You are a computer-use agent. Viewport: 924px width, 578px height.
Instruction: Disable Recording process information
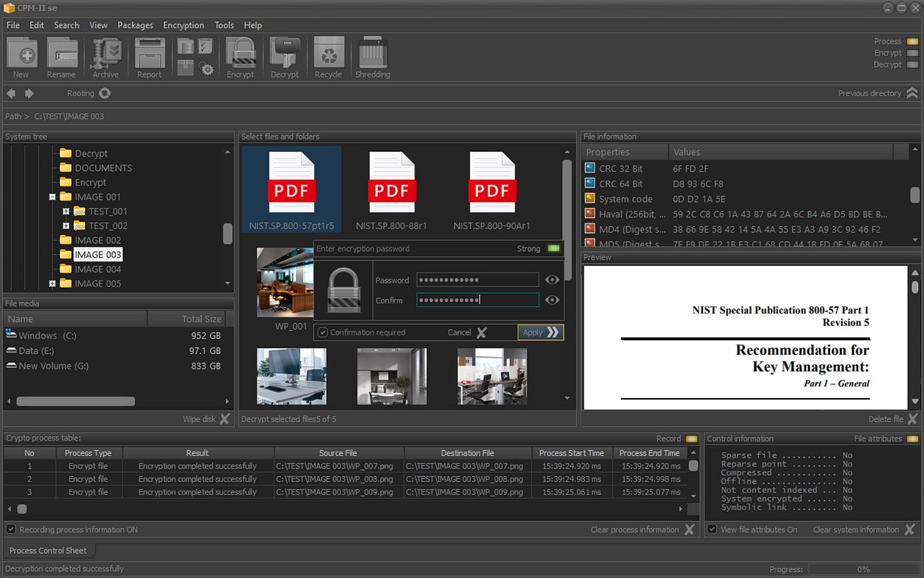pyautogui.click(x=11, y=529)
